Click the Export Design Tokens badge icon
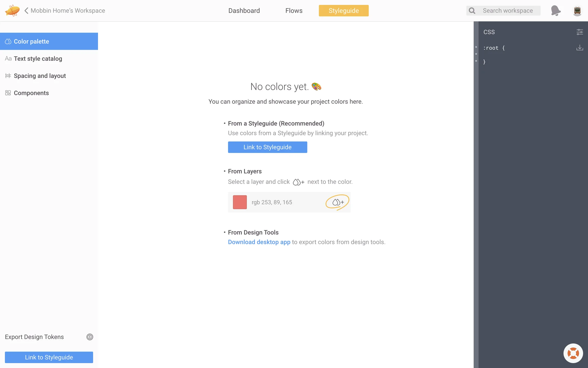The image size is (588, 368). tap(90, 337)
